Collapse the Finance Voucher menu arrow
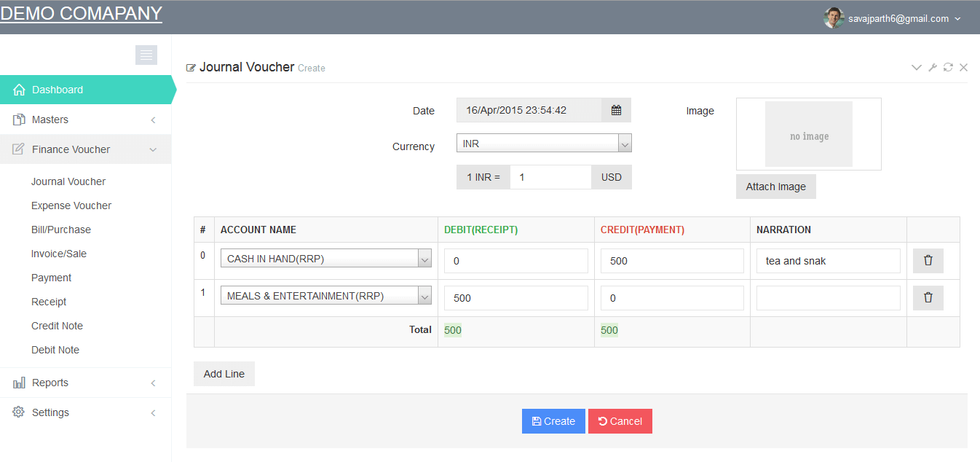The width and height of the screenshot is (980, 462). pyautogui.click(x=153, y=150)
